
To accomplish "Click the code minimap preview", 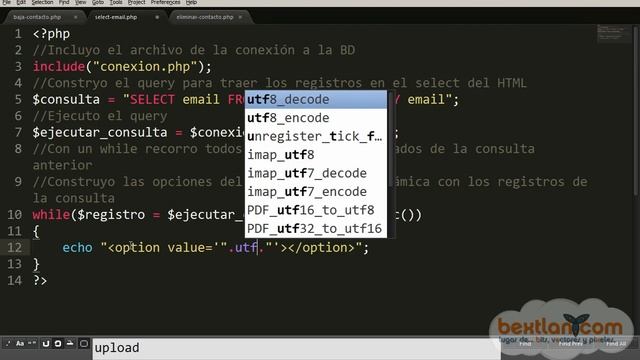I will 613,34.
